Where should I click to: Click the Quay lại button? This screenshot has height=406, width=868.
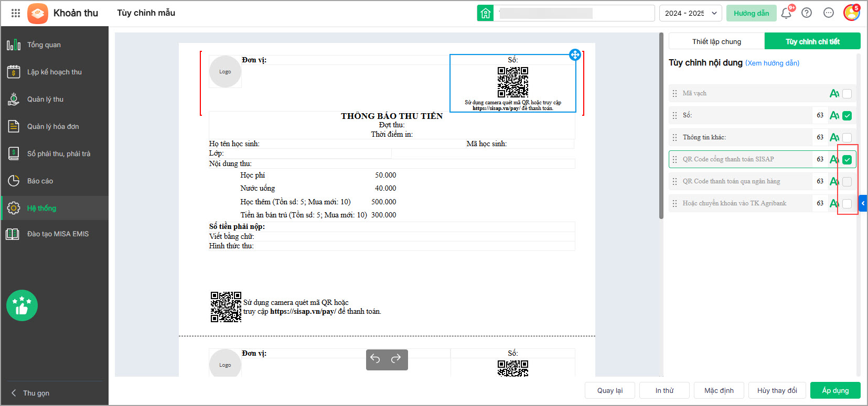click(610, 390)
